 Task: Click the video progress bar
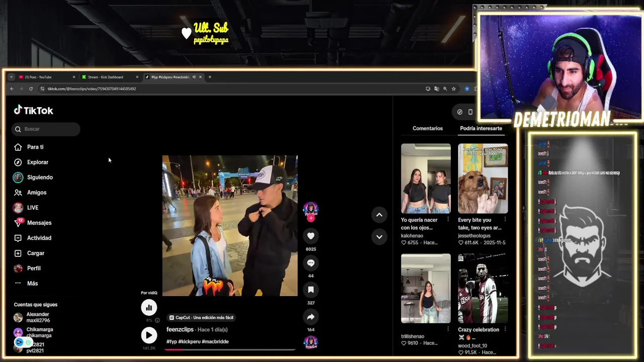point(230,349)
